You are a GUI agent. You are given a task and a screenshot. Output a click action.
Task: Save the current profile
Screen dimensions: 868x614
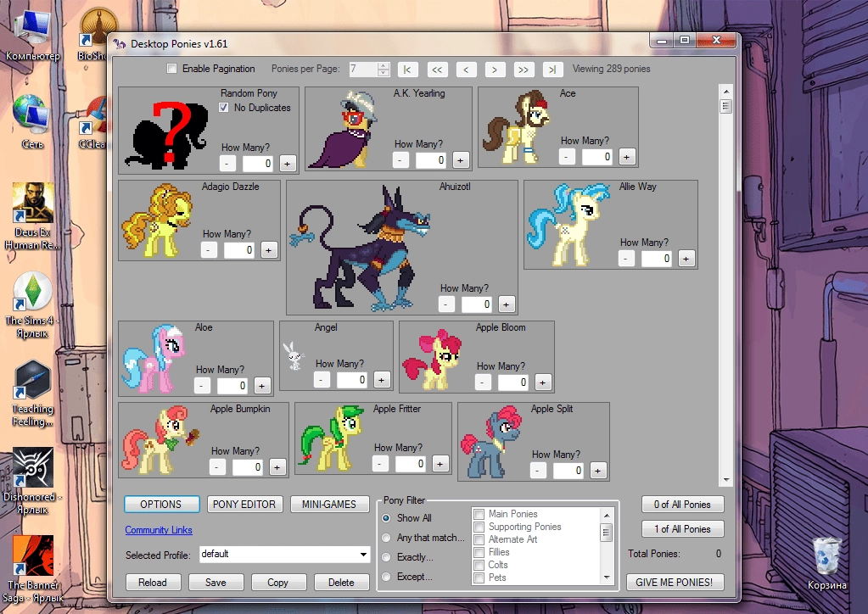point(216,583)
